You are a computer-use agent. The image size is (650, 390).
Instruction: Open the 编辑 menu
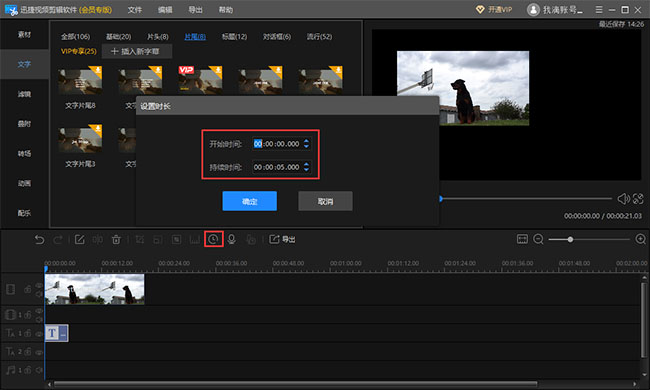pos(165,10)
